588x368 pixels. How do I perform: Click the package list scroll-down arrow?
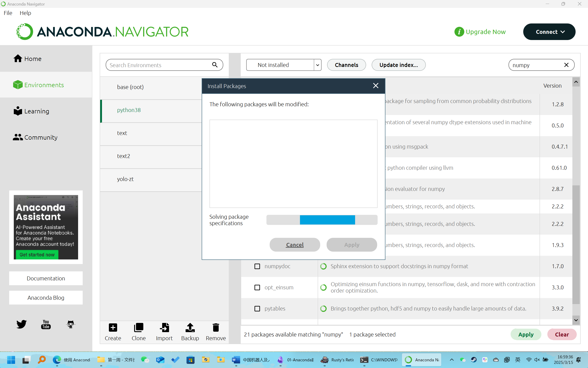point(576,320)
